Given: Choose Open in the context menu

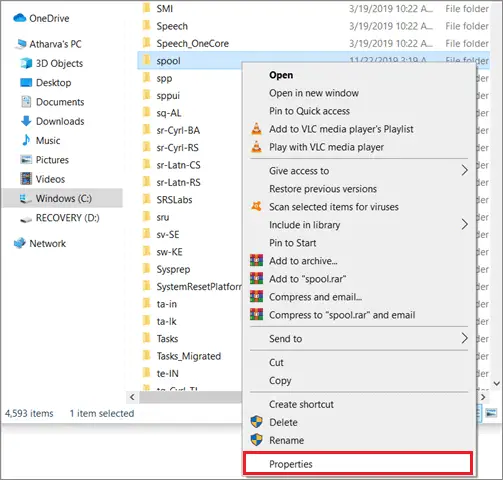Looking at the screenshot, I should 281,75.
